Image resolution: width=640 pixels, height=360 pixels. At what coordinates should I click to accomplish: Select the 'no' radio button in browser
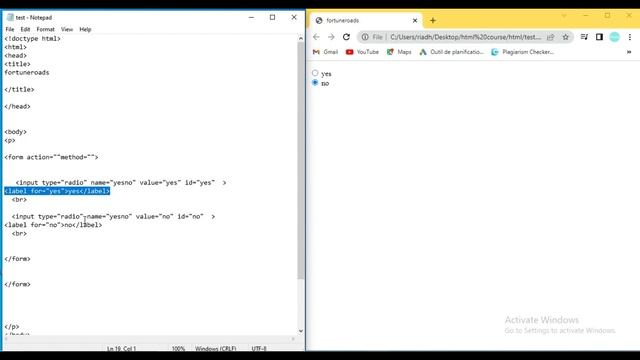(x=315, y=82)
